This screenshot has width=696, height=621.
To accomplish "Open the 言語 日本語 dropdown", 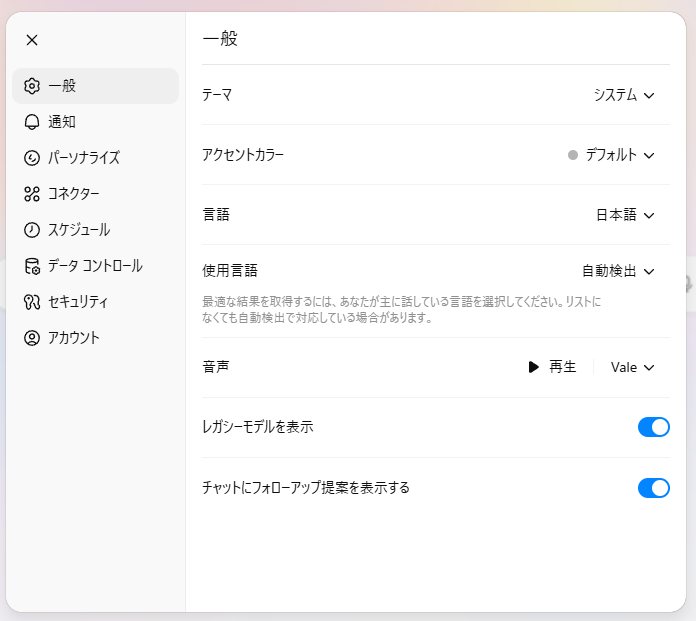I will pos(625,215).
